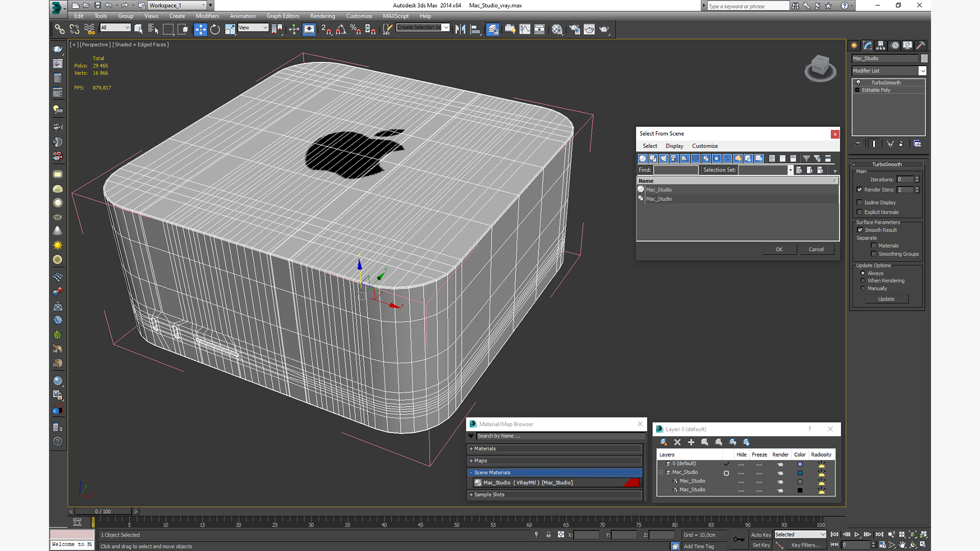This screenshot has height=551, width=980.
Task: Click OK in Select From Scene dialog
Action: (779, 249)
